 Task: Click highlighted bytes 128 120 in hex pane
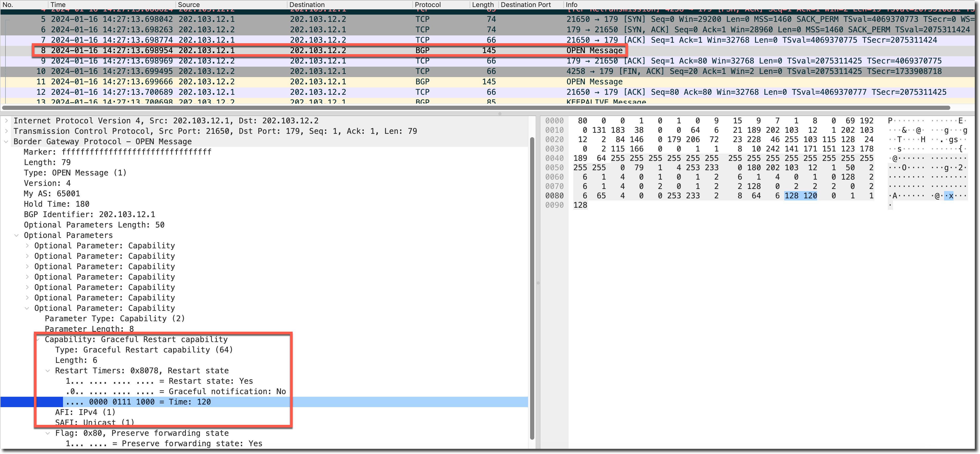click(800, 196)
